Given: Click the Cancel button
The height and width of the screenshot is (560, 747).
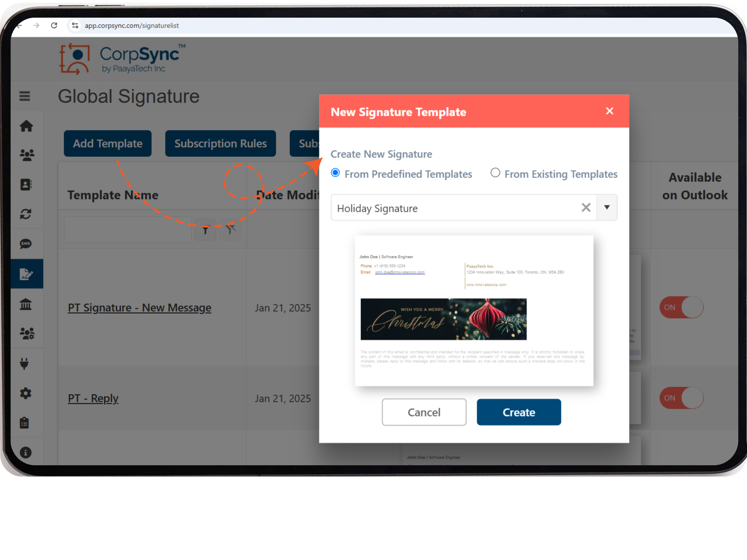Looking at the screenshot, I should tap(423, 412).
